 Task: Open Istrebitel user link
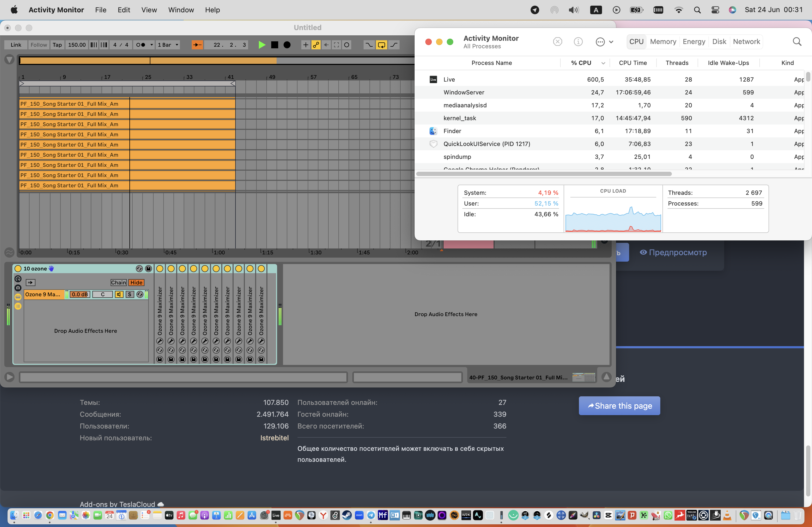click(x=274, y=438)
